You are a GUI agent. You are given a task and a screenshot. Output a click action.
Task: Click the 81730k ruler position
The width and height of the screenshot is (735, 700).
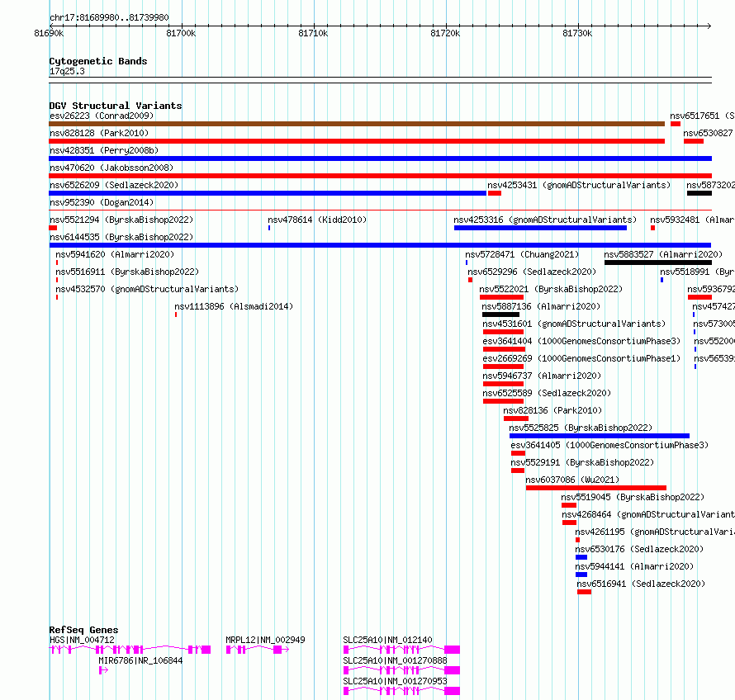coord(577,33)
